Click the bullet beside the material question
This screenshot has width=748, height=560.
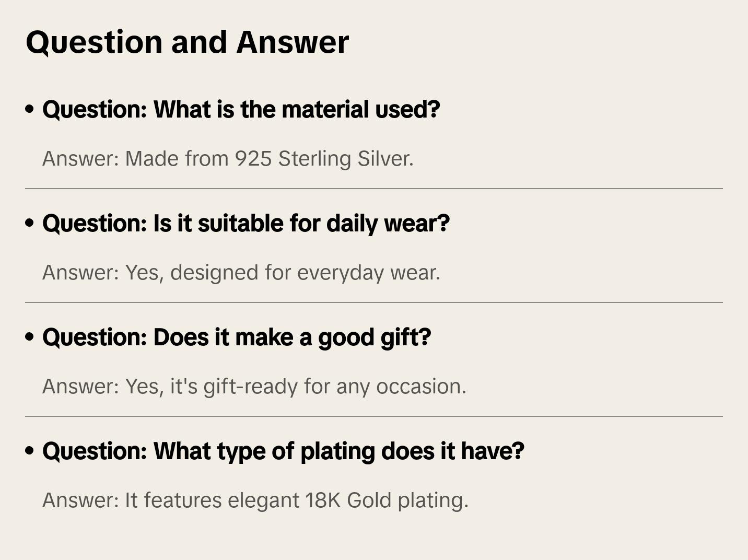click(30, 110)
